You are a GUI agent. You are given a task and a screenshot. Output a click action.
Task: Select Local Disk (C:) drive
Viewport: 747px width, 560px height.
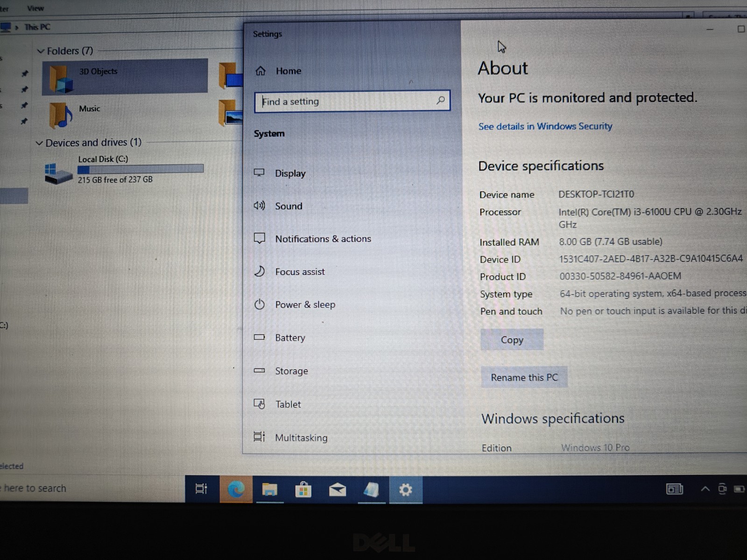pyautogui.click(x=124, y=169)
